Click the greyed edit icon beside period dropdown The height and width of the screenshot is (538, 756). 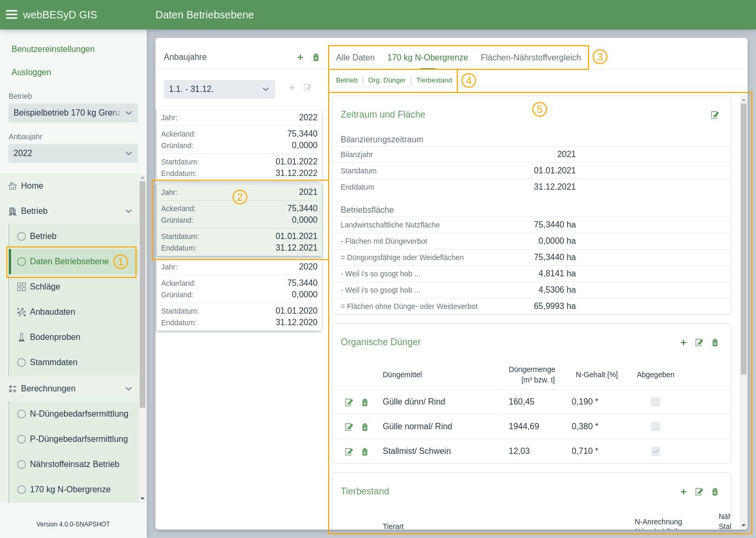pos(308,88)
